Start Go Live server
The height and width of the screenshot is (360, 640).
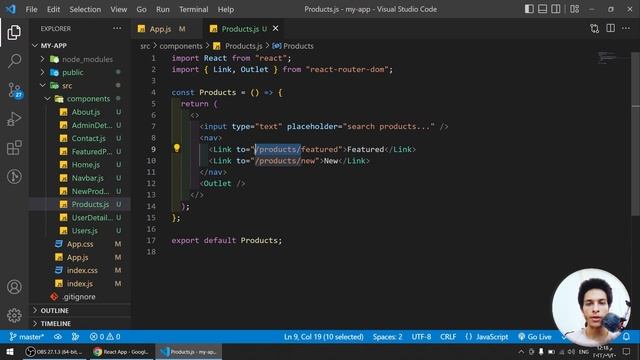pos(535,337)
